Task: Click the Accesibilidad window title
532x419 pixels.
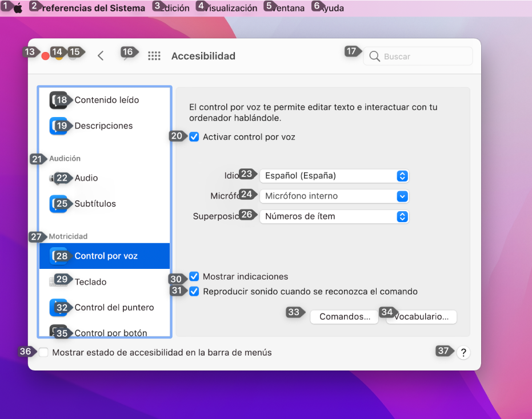Action: 203,56
